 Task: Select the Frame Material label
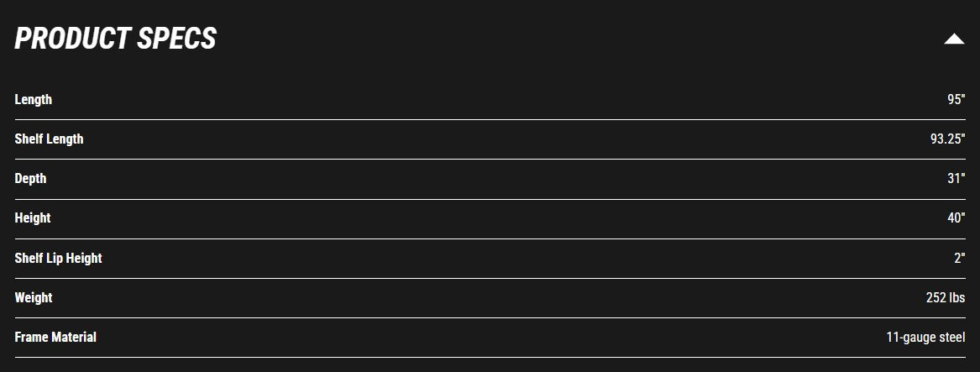tap(55, 337)
